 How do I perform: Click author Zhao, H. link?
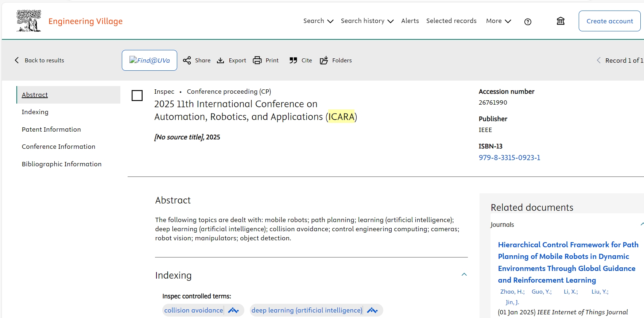(x=512, y=292)
